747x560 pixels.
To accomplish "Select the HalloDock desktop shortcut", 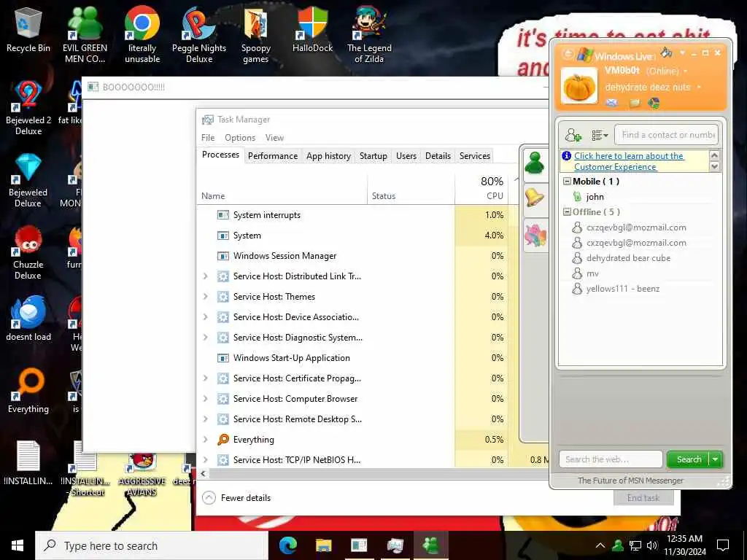I will (312, 31).
